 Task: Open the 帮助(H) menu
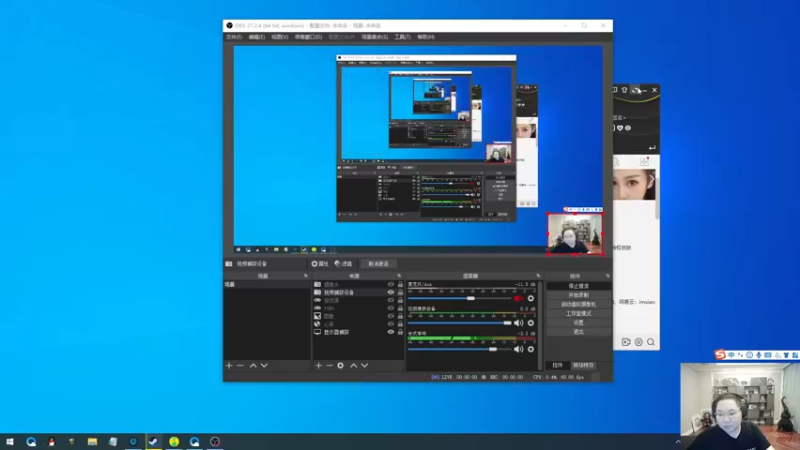(426, 37)
